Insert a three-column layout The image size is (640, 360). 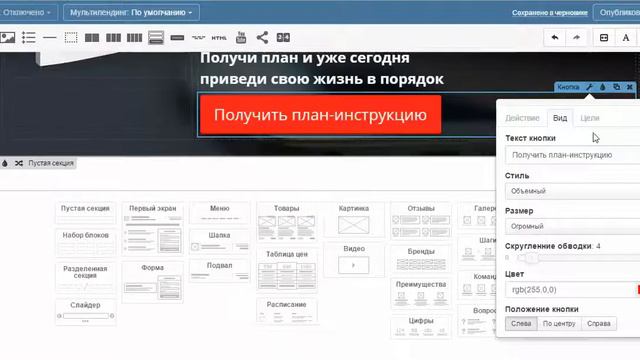113,38
